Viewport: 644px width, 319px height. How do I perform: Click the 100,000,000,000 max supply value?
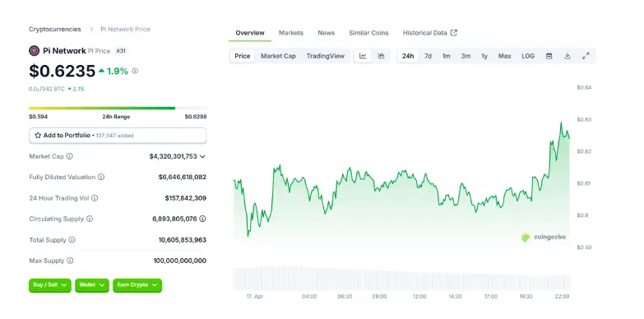tap(180, 261)
